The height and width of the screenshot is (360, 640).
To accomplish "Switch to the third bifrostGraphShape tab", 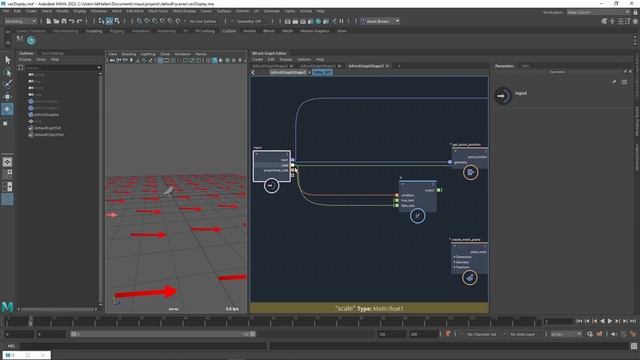I will (366, 66).
